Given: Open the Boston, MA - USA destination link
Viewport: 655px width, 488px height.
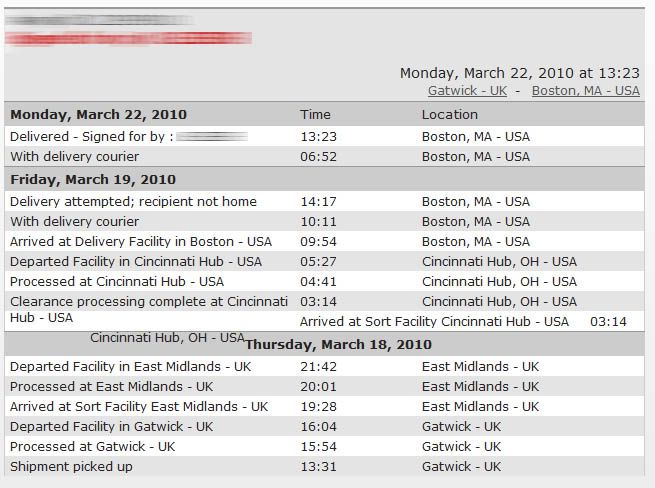Looking at the screenshot, I should 585,90.
